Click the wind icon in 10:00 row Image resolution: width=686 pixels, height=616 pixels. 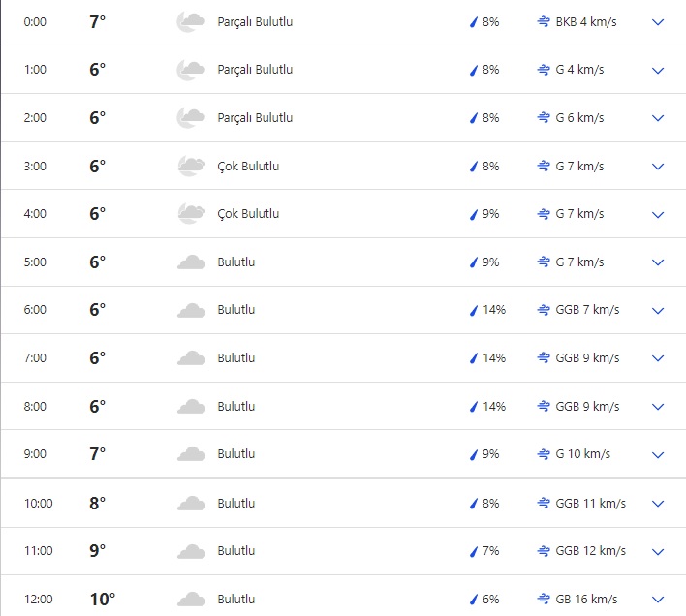pos(544,504)
